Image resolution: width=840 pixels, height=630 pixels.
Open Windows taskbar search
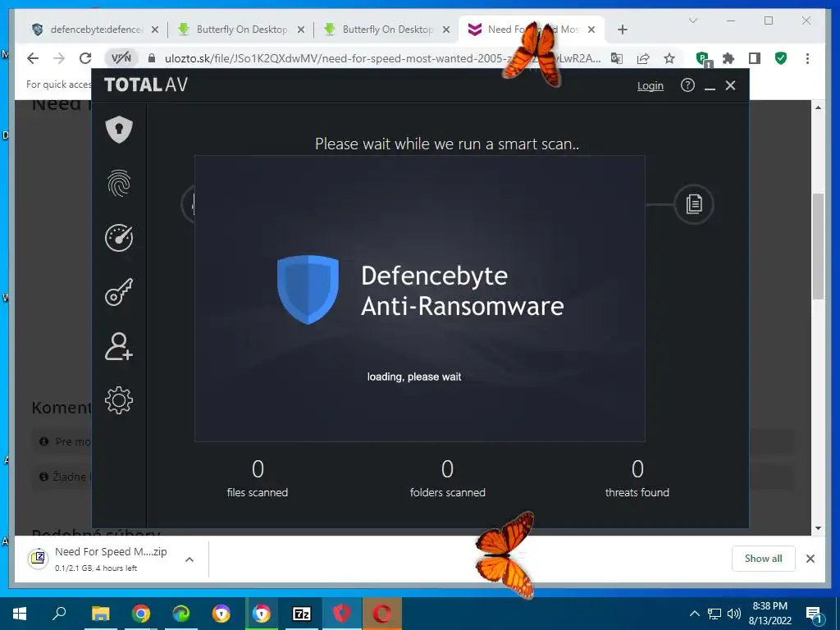tap(59, 614)
